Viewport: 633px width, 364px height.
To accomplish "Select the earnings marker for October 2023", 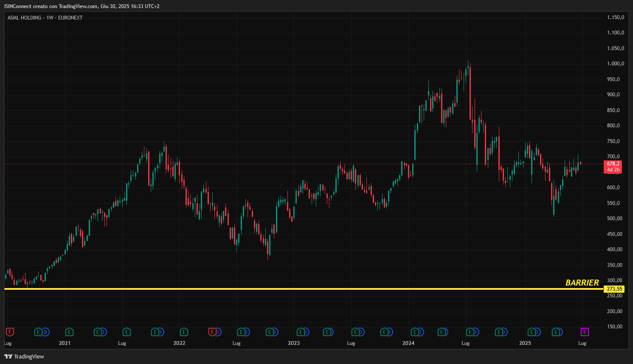I will [x=384, y=332].
